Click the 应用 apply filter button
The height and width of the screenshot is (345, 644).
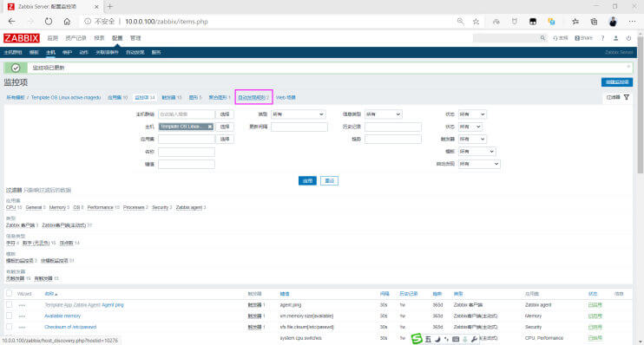pyautogui.click(x=307, y=181)
